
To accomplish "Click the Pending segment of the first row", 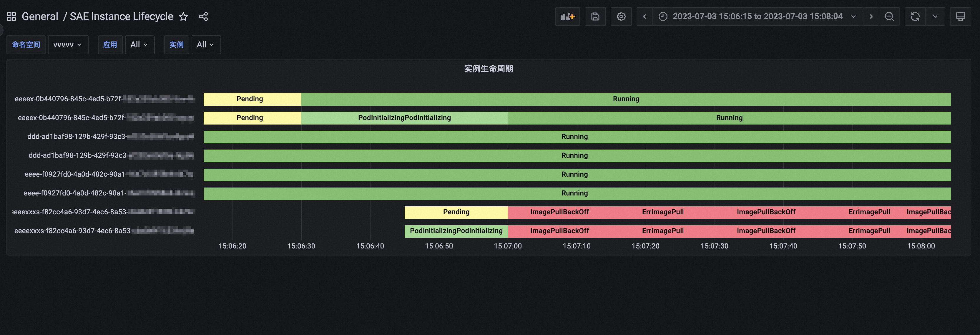I will [252, 99].
